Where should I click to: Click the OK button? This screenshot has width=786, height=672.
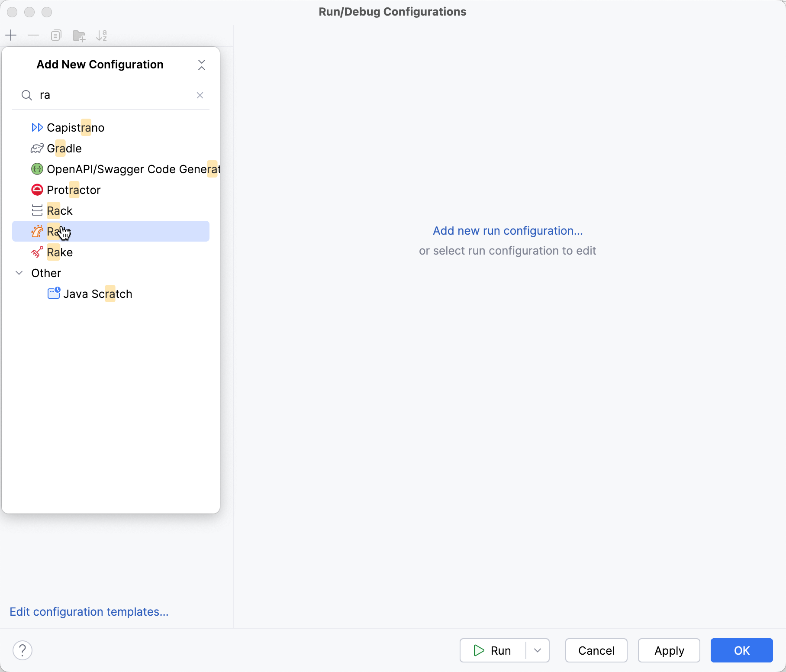[x=741, y=650]
